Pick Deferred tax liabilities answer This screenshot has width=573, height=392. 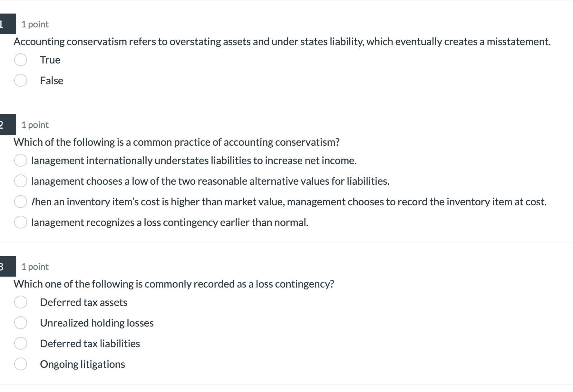tap(20, 343)
